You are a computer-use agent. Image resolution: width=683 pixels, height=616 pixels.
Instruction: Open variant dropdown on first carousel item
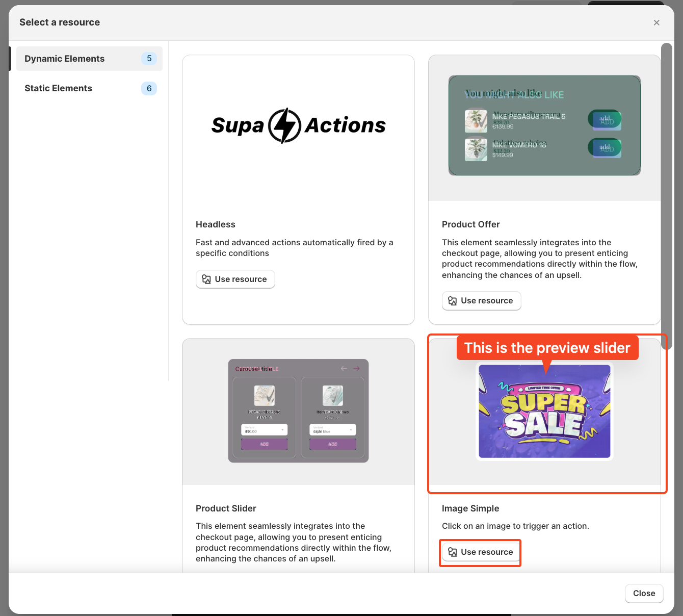[x=265, y=430]
